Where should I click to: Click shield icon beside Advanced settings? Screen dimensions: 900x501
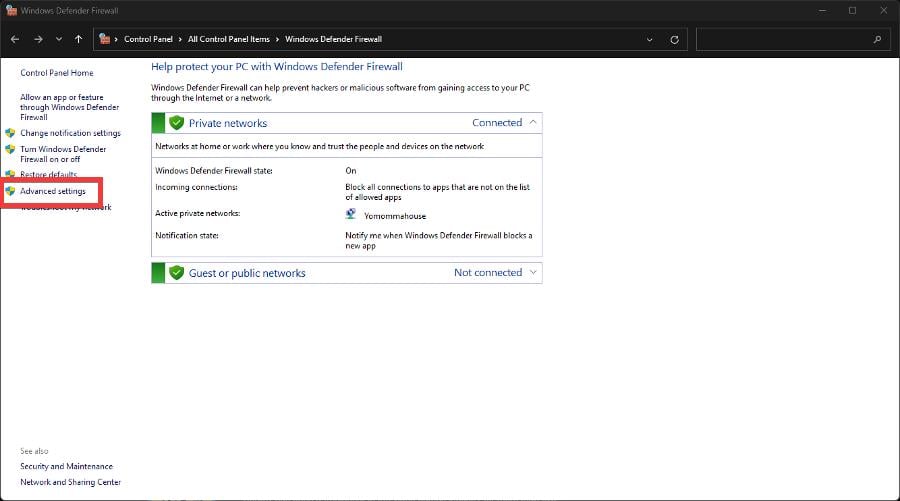10,191
